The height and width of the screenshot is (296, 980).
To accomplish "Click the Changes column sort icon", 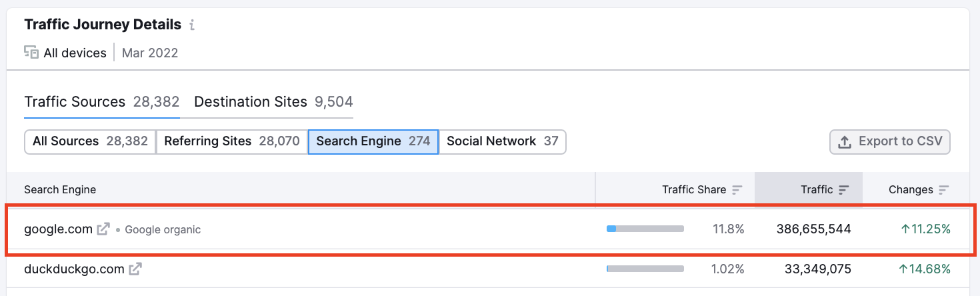I will pyautogui.click(x=943, y=190).
